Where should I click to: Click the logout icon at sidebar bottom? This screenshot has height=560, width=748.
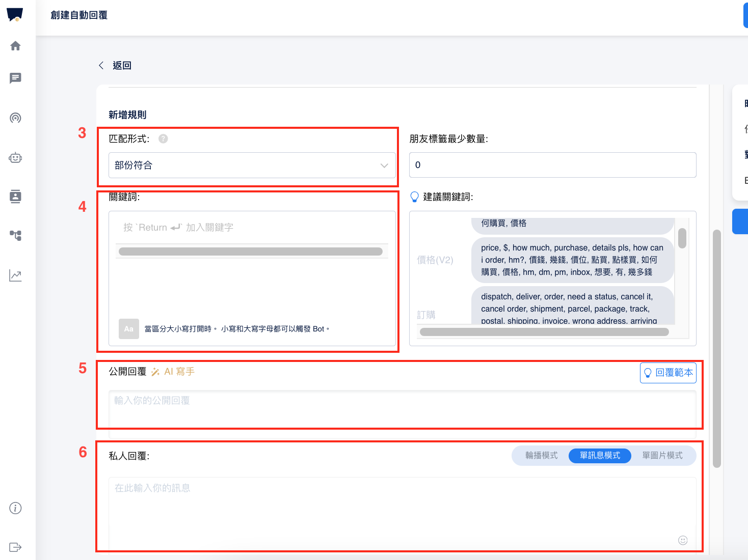(x=15, y=547)
